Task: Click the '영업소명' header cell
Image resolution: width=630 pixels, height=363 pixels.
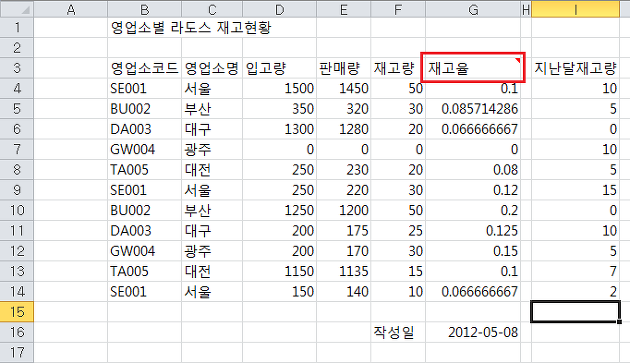Action: click(x=212, y=68)
